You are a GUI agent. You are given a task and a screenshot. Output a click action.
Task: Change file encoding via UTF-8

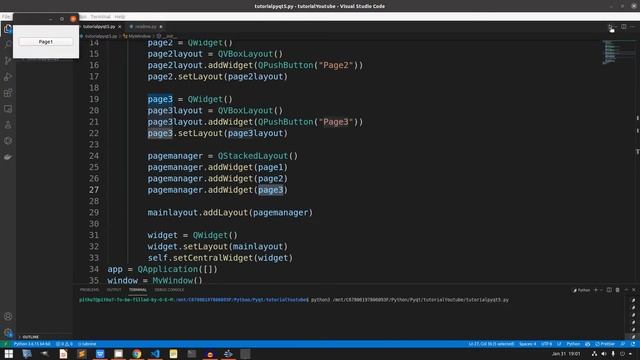546,344
